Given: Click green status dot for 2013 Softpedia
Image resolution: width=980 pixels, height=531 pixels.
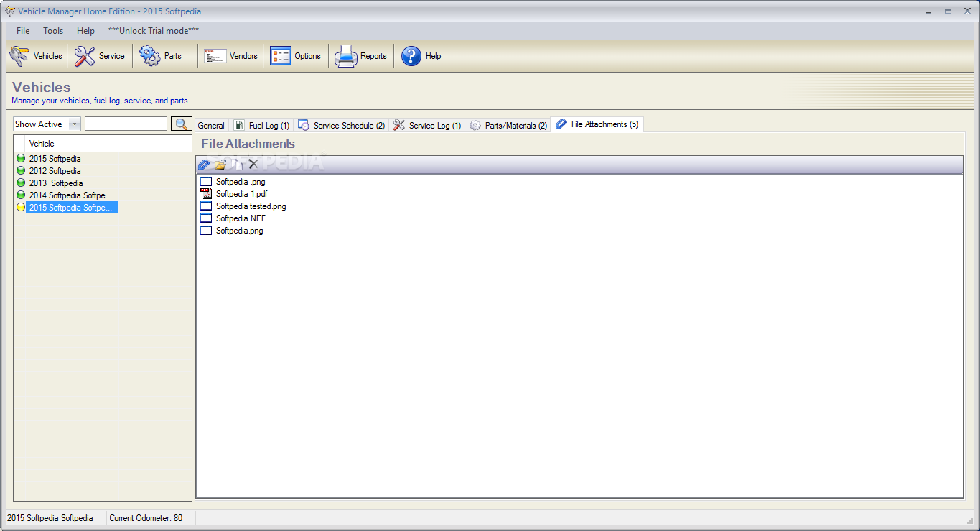Looking at the screenshot, I should [x=20, y=183].
